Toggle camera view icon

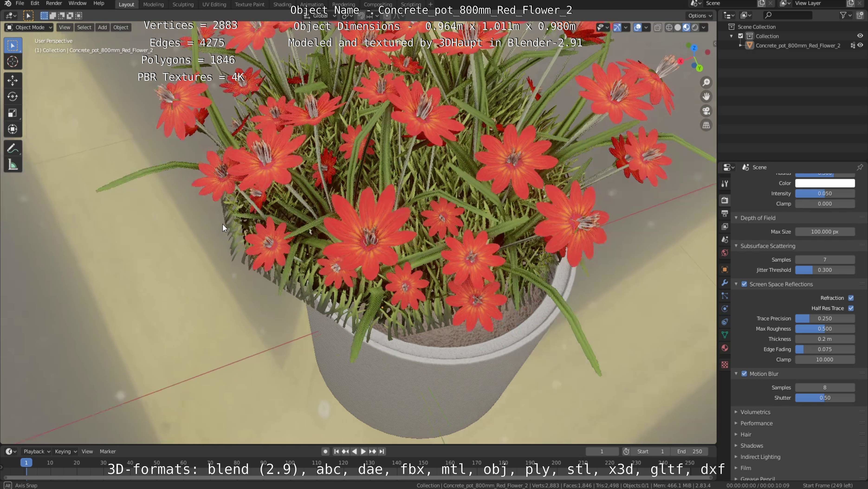tap(706, 111)
